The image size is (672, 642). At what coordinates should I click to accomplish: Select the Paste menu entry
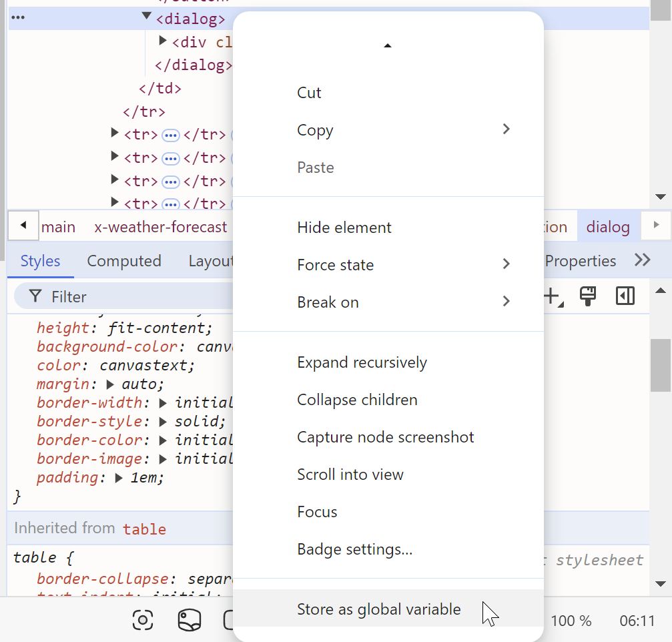point(388,167)
